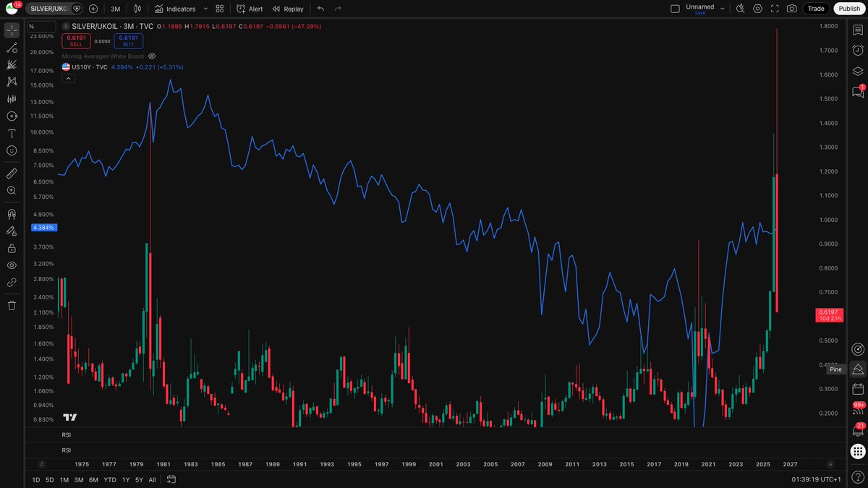Screen dimensions: 868x488
Task: Toggle hide all drawings eye icon
Action: pos(12,265)
